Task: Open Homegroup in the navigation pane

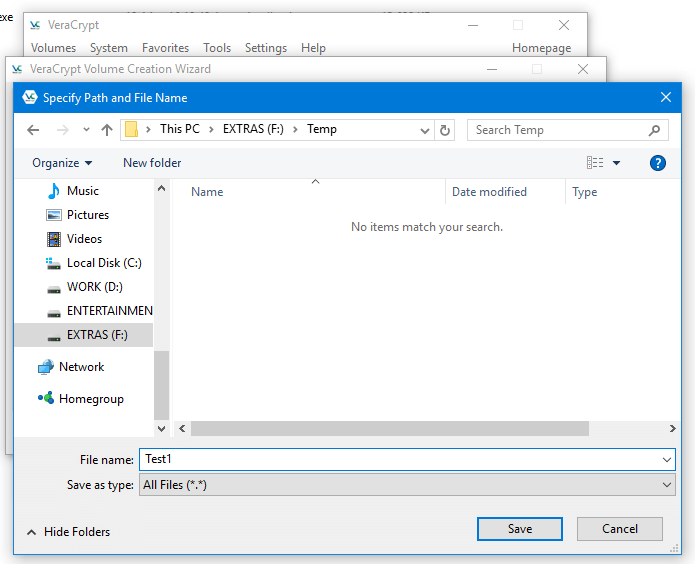Action: point(91,399)
